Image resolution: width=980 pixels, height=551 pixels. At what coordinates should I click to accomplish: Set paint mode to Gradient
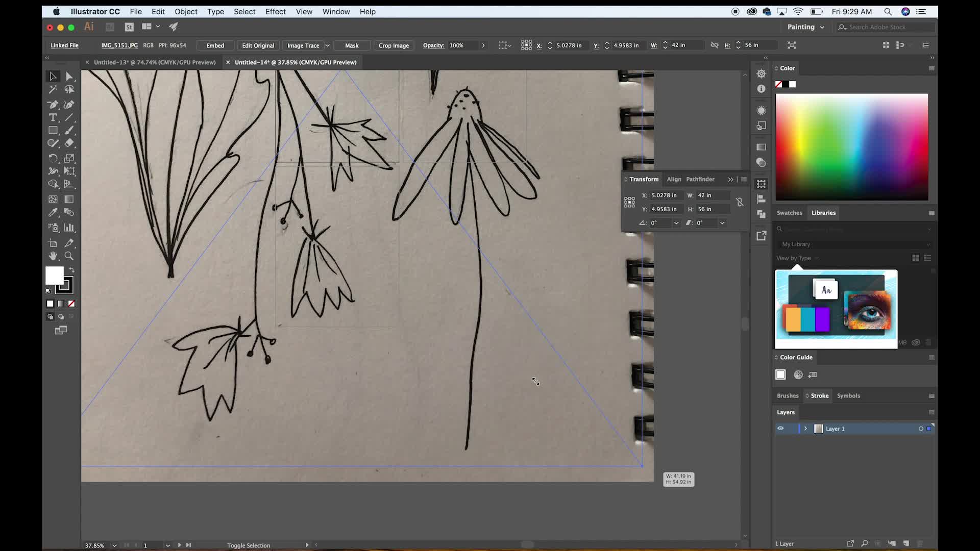pyautogui.click(x=61, y=304)
